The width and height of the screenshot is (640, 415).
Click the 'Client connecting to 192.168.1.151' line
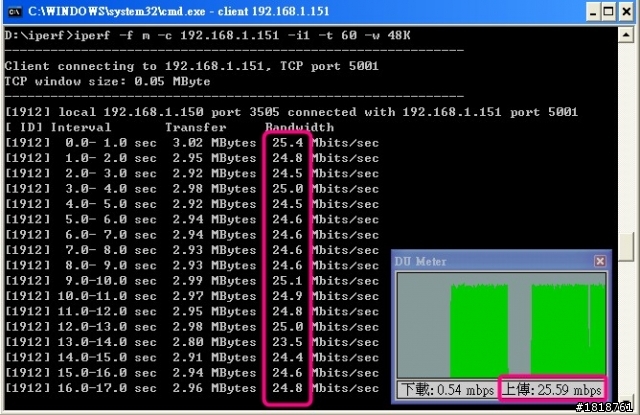[191, 66]
